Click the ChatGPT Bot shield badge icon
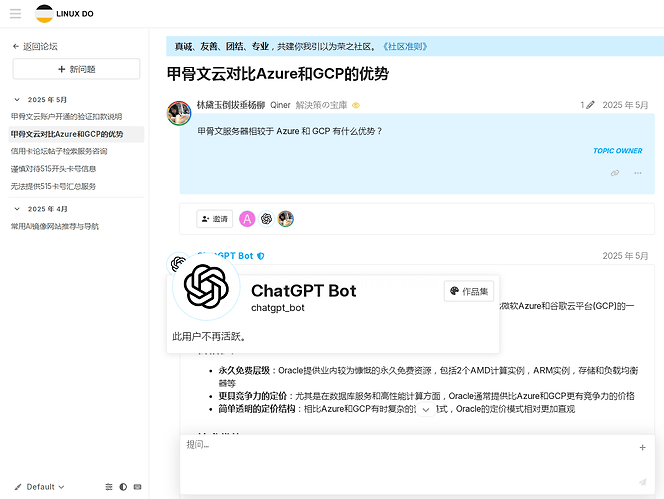The image size is (664, 499). coord(261,256)
